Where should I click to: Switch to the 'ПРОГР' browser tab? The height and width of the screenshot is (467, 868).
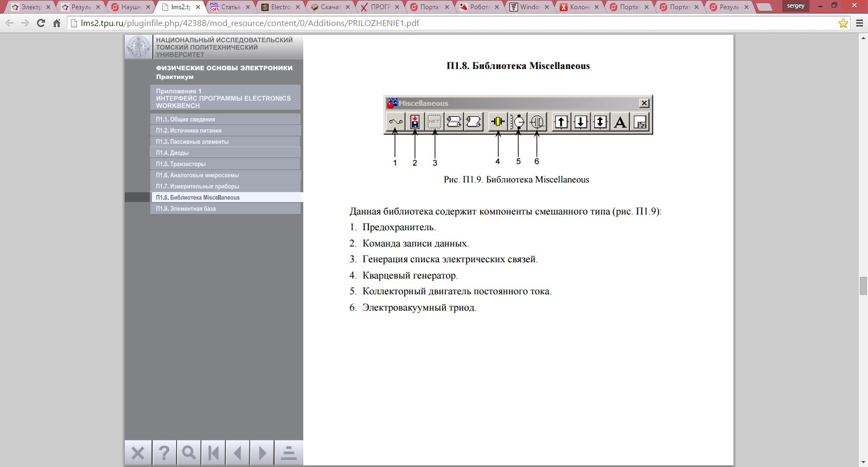click(x=380, y=7)
